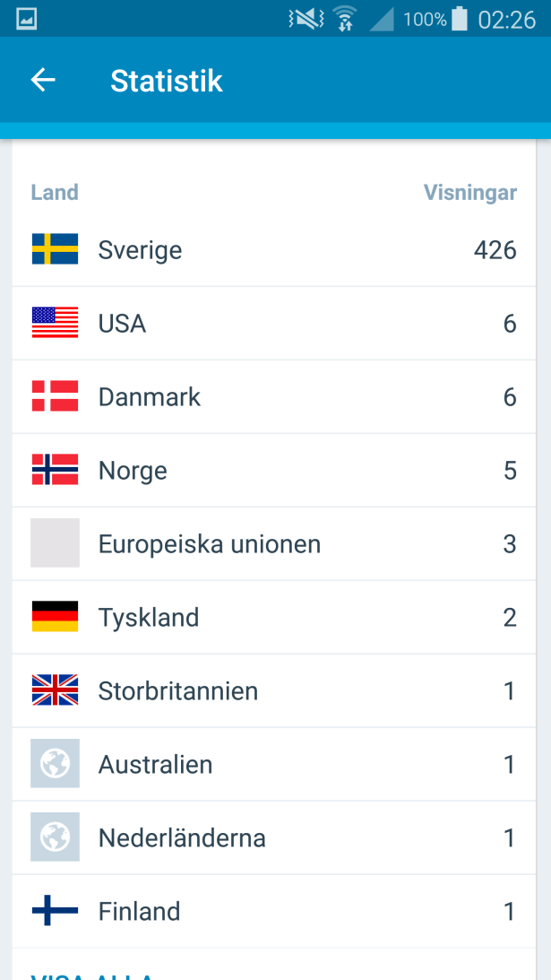Tap the Land column header
The image size is (551, 980).
point(55,193)
